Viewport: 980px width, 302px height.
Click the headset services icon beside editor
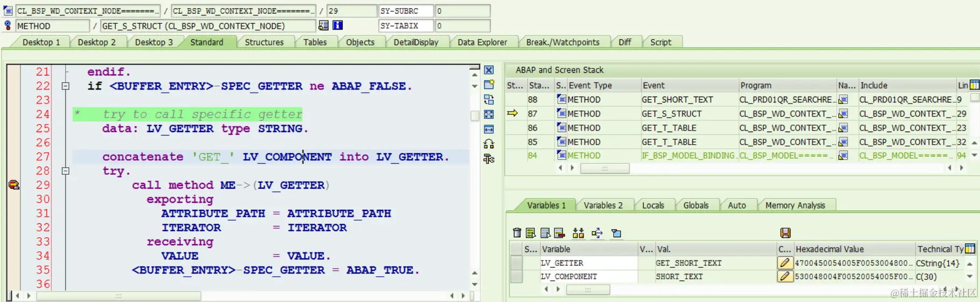click(x=489, y=144)
